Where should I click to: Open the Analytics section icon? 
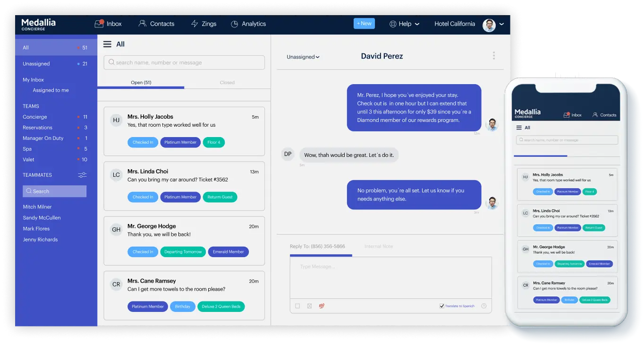click(234, 24)
